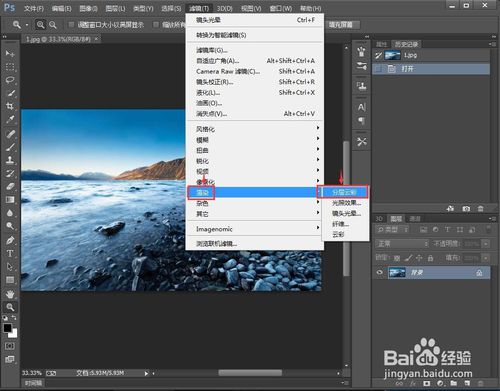Viewport: 500px width, 391px height.
Task: Open the 正常 blend mode dropdown
Action: pos(402,244)
